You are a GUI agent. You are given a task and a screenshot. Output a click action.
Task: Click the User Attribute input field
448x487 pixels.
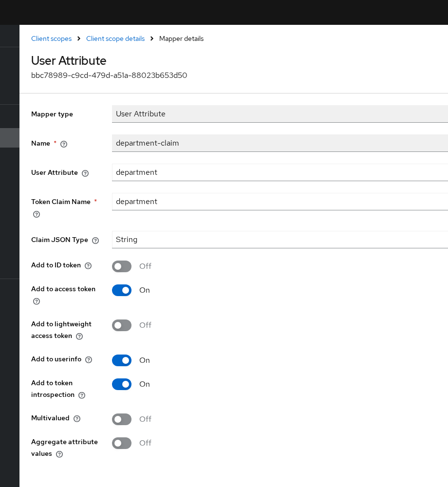tap(280, 172)
